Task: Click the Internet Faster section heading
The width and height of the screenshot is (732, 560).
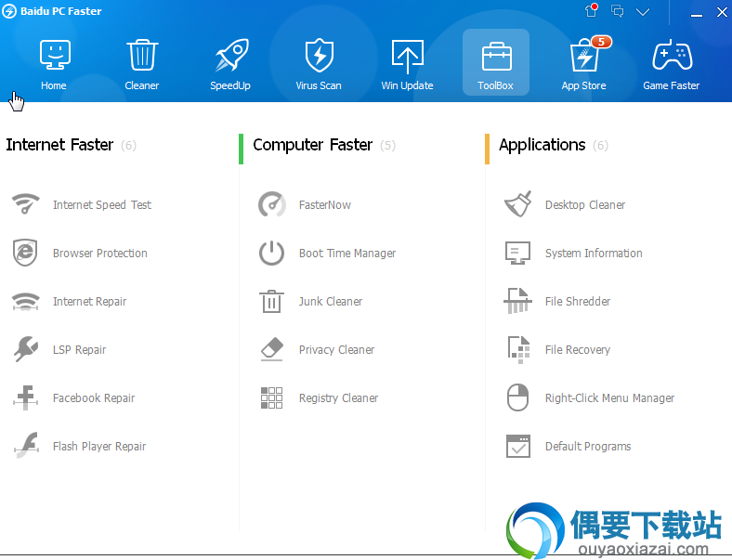Action: pos(59,145)
